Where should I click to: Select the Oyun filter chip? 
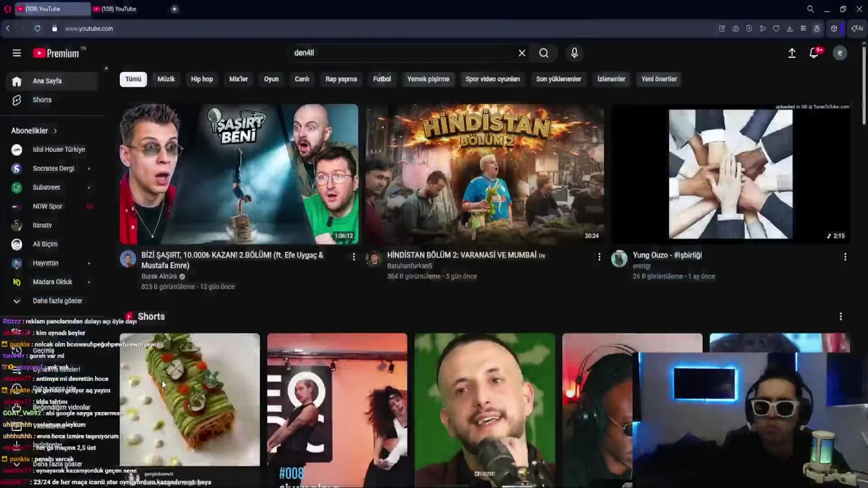pos(271,79)
